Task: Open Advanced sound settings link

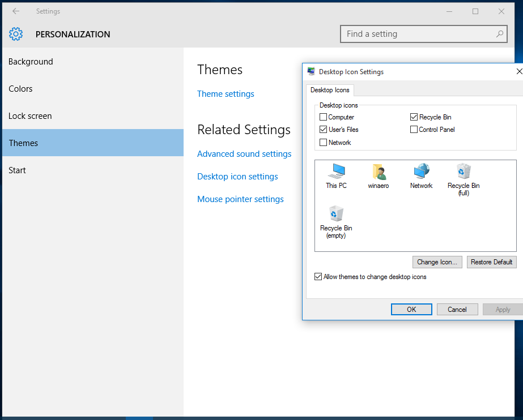Action: pos(244,154)
